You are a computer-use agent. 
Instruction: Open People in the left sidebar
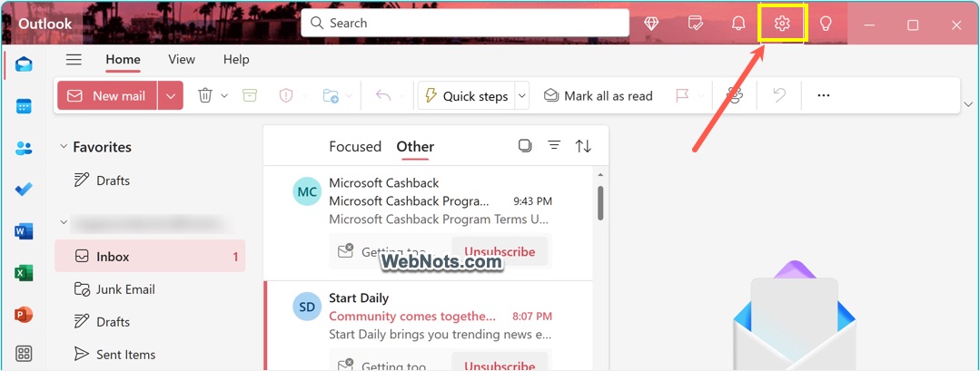[24, 148]
